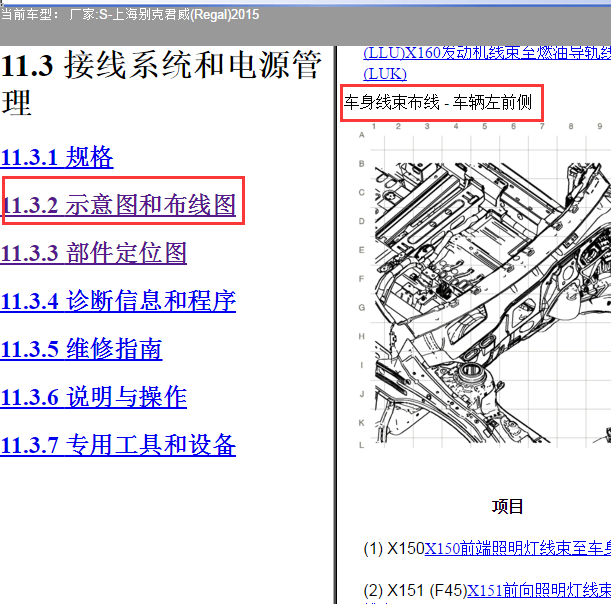Open the 11.3.1 规格 link
The height and width of the screenshot is (604, 611).
57,157
